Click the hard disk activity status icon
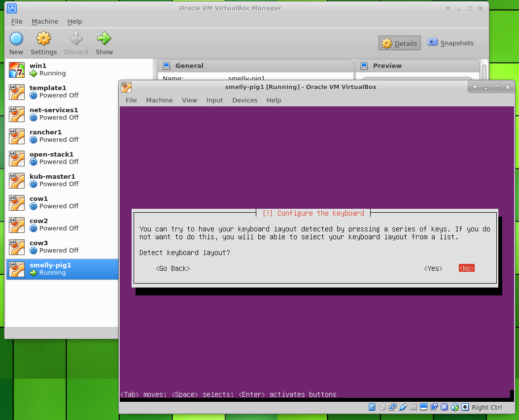Viewport: 519px width, 420px height. 372,407
